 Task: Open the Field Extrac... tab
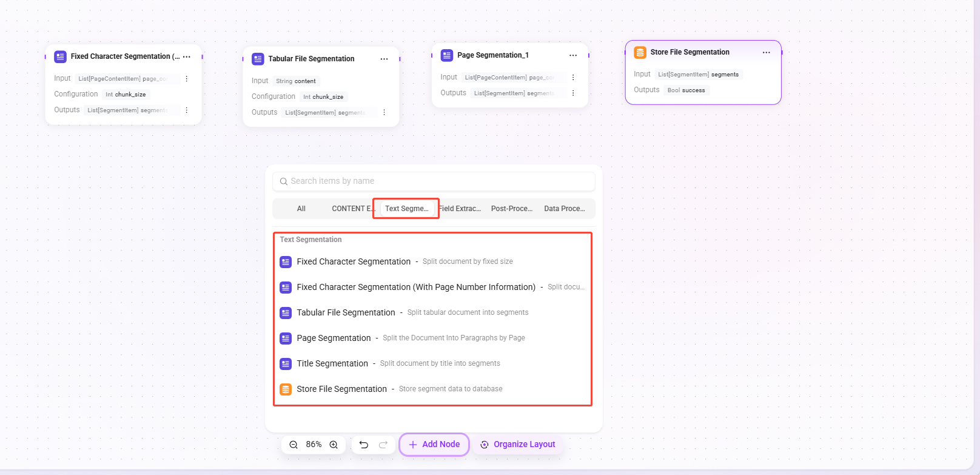460,209
